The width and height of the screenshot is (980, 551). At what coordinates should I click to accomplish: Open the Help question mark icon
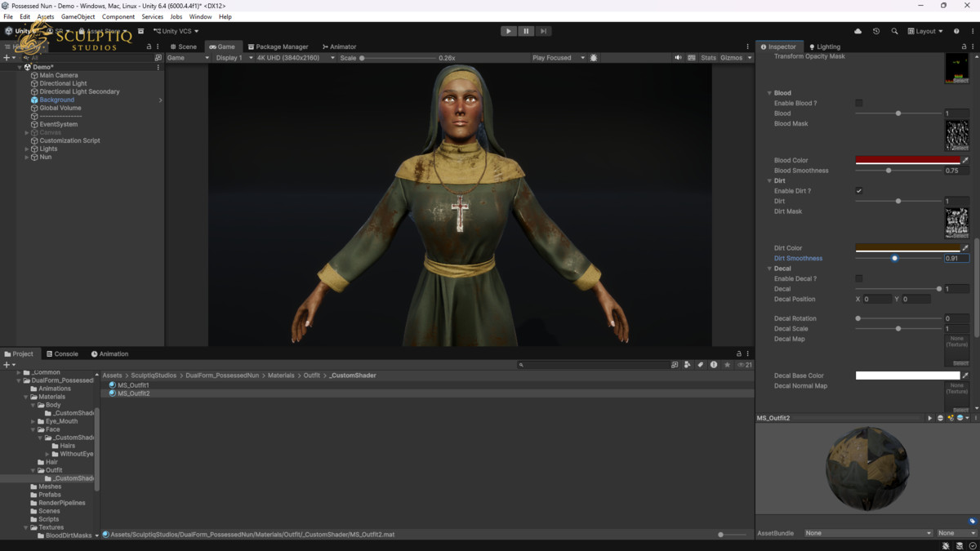[956, 31]
